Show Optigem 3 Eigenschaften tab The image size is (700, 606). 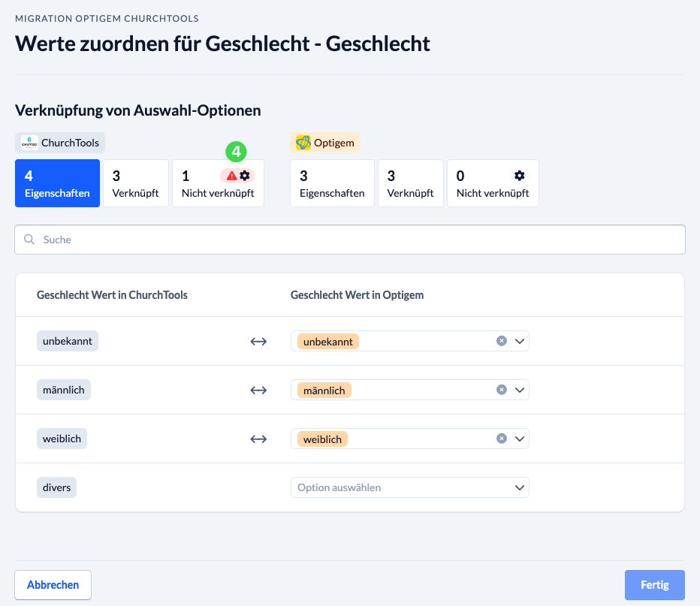(x=332, y=183)
